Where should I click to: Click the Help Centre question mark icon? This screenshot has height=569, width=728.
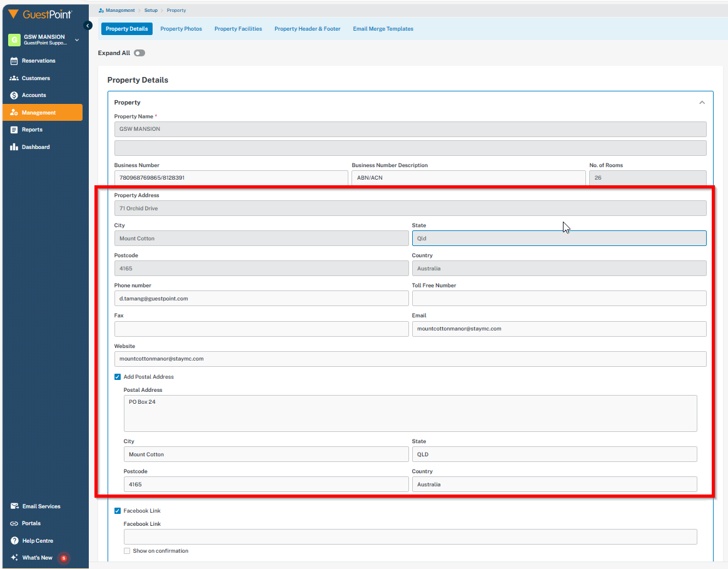click(14, 541)
